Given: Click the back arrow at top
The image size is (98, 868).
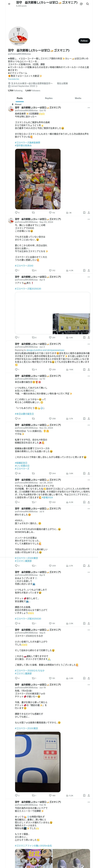Looking at the screenshot, I should (x=9, y=4).
